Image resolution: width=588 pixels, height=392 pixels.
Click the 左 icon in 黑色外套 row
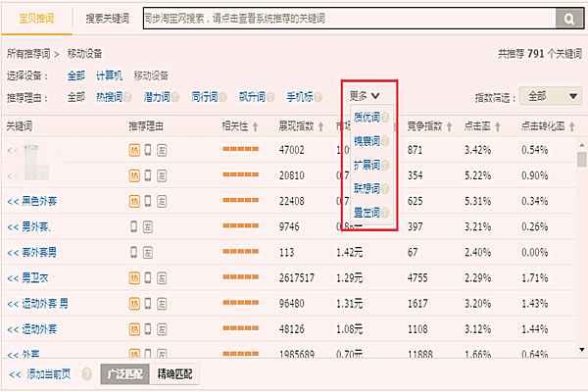162,202
